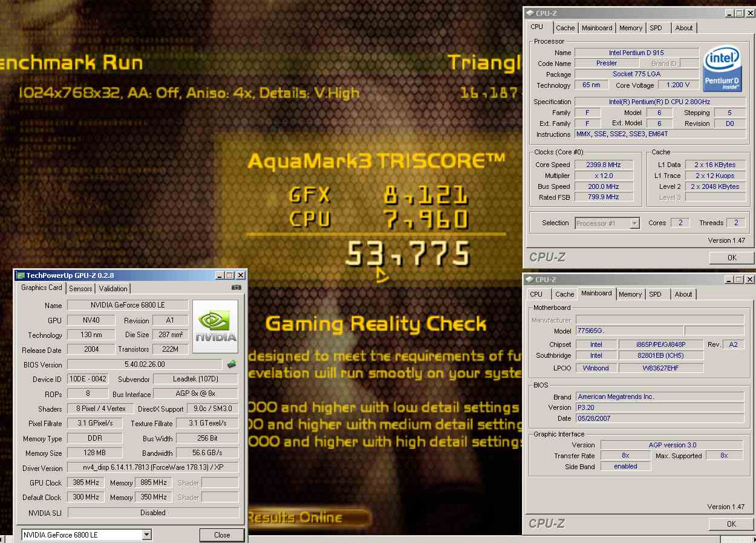Click the Subvendor Leadtek (107D) field

pyautogui.click(x=197, y=380)
